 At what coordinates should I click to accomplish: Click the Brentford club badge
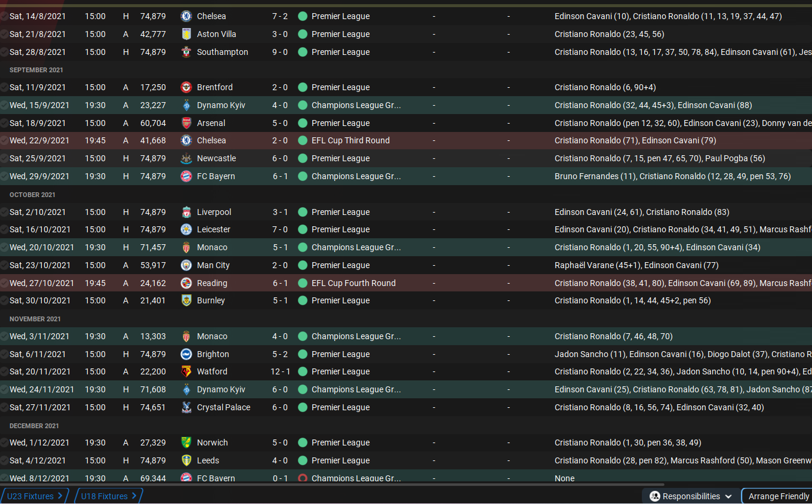coord(186,87)
